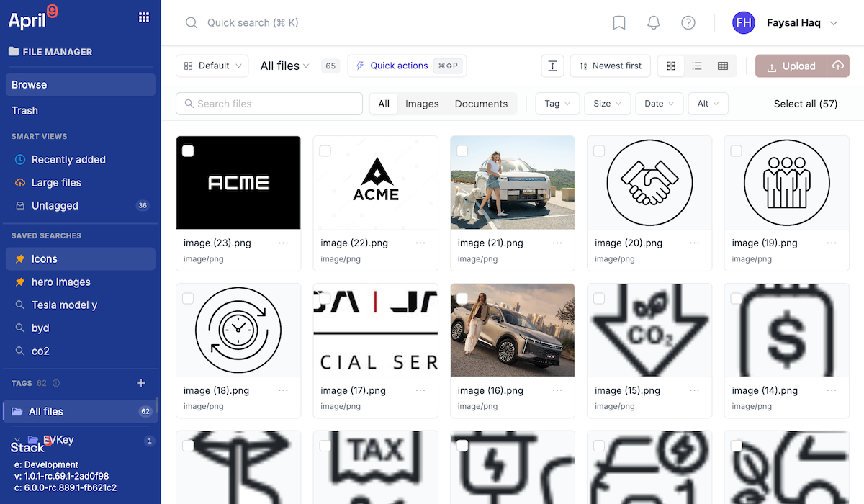Switch to table view icon
The image size is (864, 504).
click(723, 66)
